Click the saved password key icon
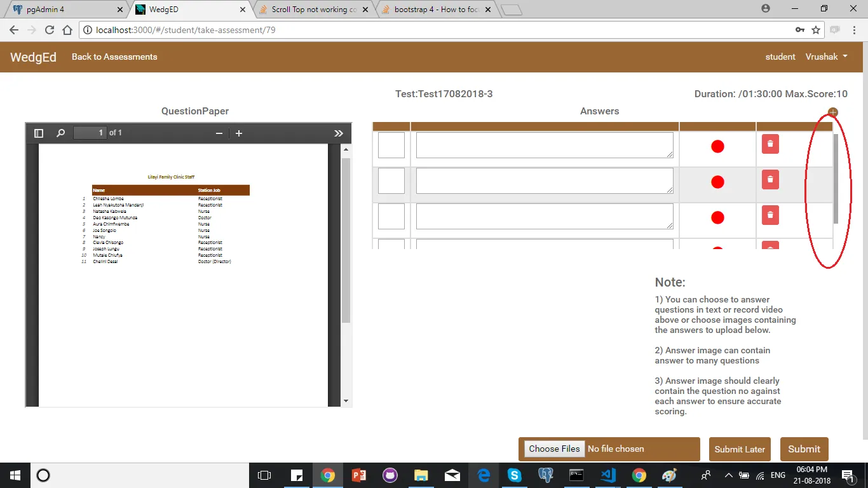Viewport: 868px width, 488px height. click(x=800, y=30)
